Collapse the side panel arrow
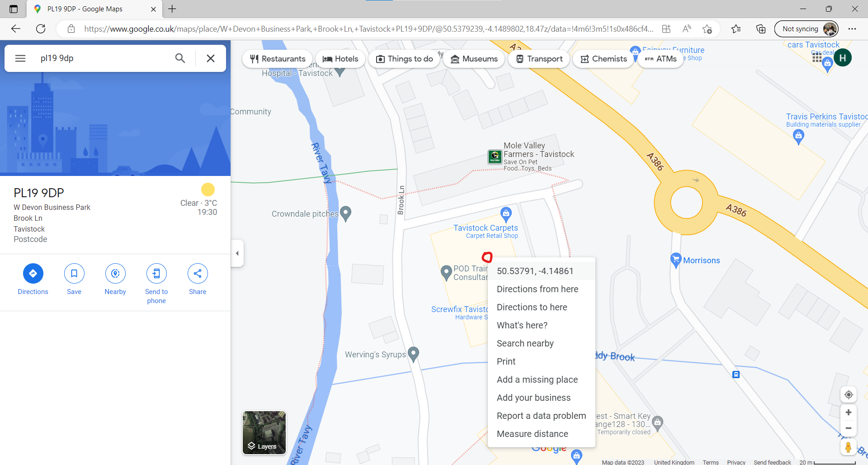 click(x=237, y=253)
